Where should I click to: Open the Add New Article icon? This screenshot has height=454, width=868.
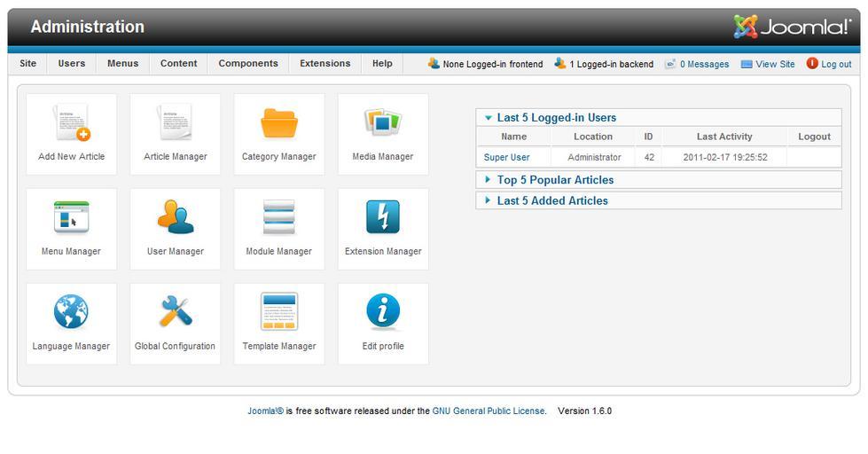coord(72,123)
